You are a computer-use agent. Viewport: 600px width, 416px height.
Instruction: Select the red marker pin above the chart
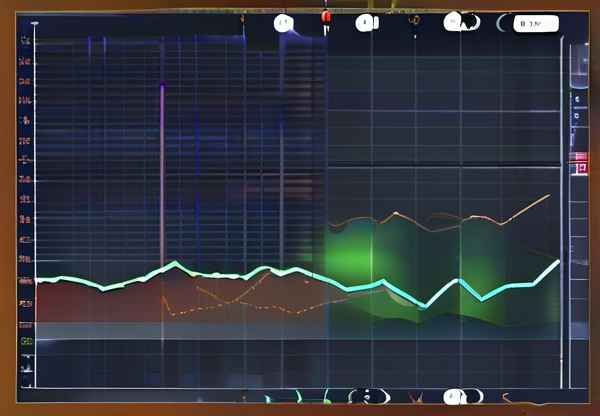pyautogui.click(x=325, y=18)
